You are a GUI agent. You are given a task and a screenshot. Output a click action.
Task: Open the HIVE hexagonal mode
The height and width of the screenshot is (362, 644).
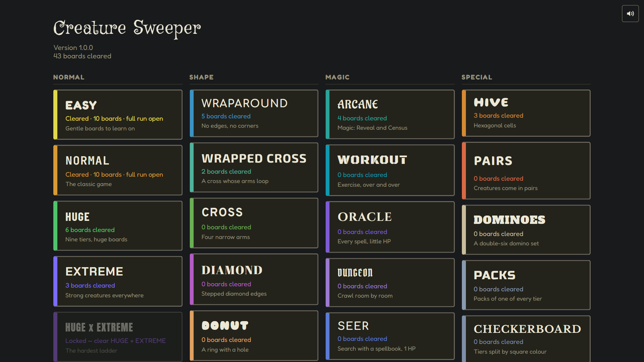526,113
